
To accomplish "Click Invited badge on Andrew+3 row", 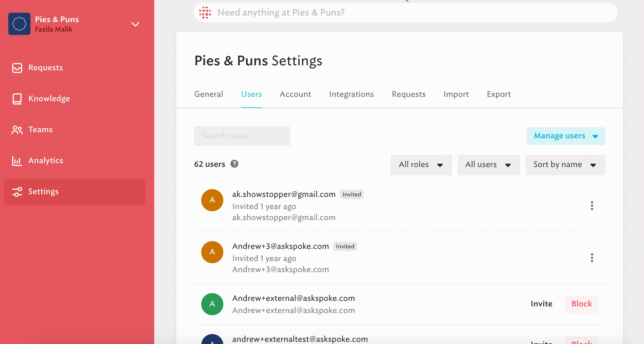I will tap(345, 246).
